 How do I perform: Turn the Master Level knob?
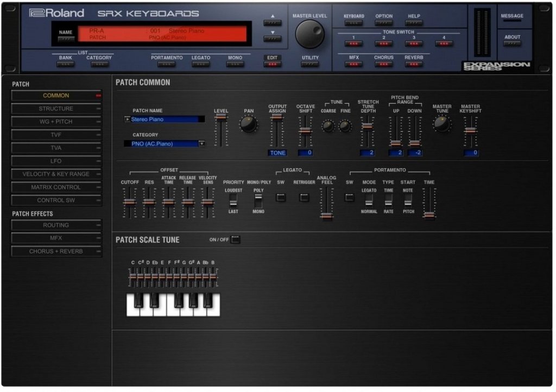point(309,34)
